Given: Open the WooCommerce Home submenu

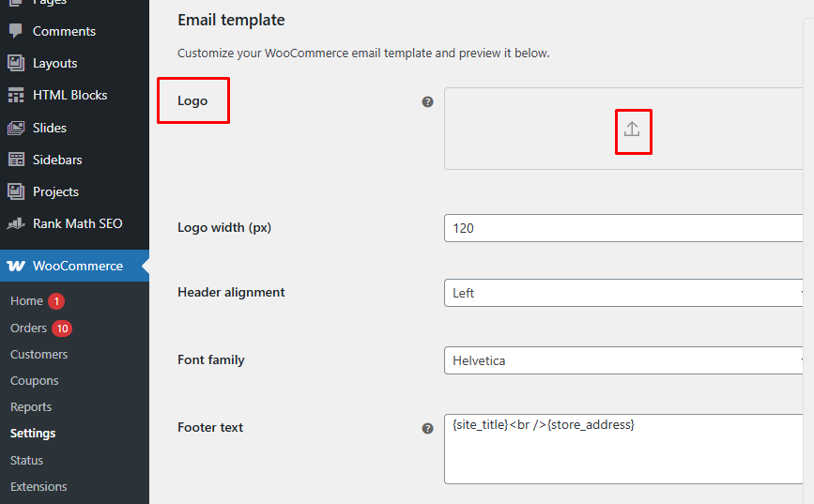Looking at the screenshot, I should 26,301.
